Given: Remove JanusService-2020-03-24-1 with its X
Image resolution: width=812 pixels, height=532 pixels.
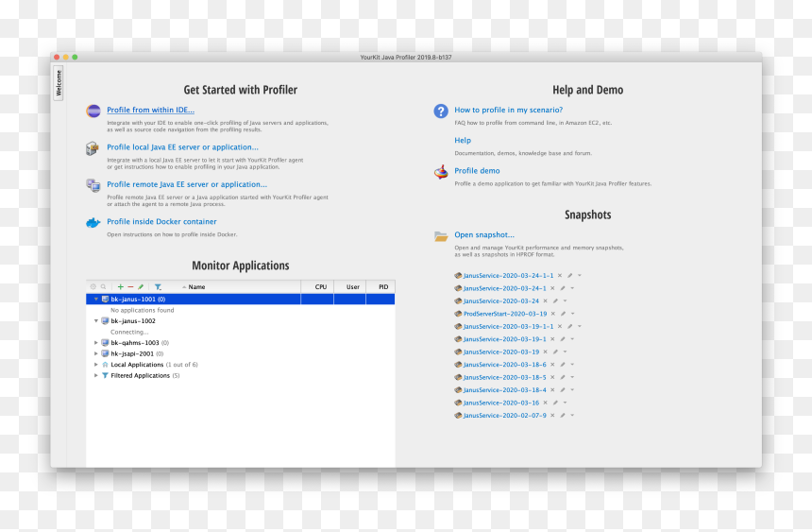Looking at the screenshot, I should pyautogui.click(x=552, y=288).
